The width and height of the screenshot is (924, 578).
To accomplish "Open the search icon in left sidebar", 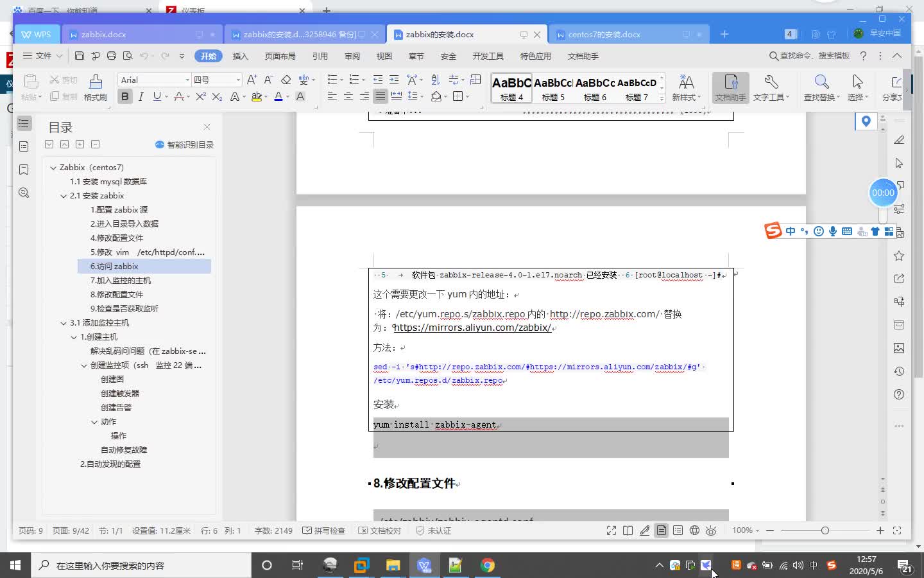I will pos(24,193).
